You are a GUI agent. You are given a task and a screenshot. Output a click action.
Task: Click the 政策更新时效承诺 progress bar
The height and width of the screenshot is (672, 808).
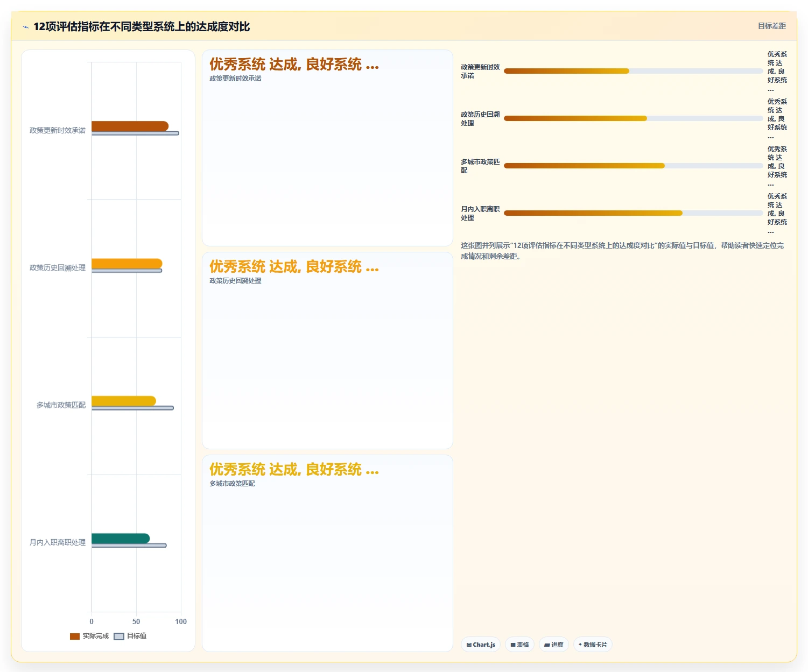[x=634, y=71]
